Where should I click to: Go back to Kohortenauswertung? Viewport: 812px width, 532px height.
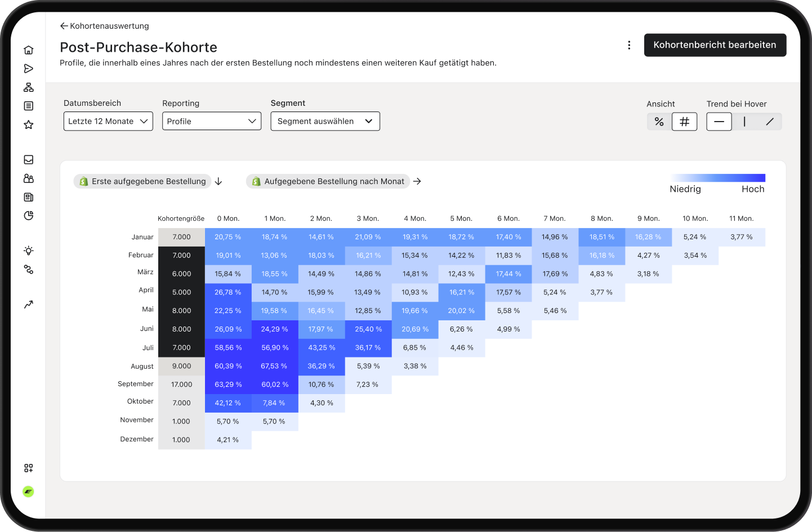105,26
